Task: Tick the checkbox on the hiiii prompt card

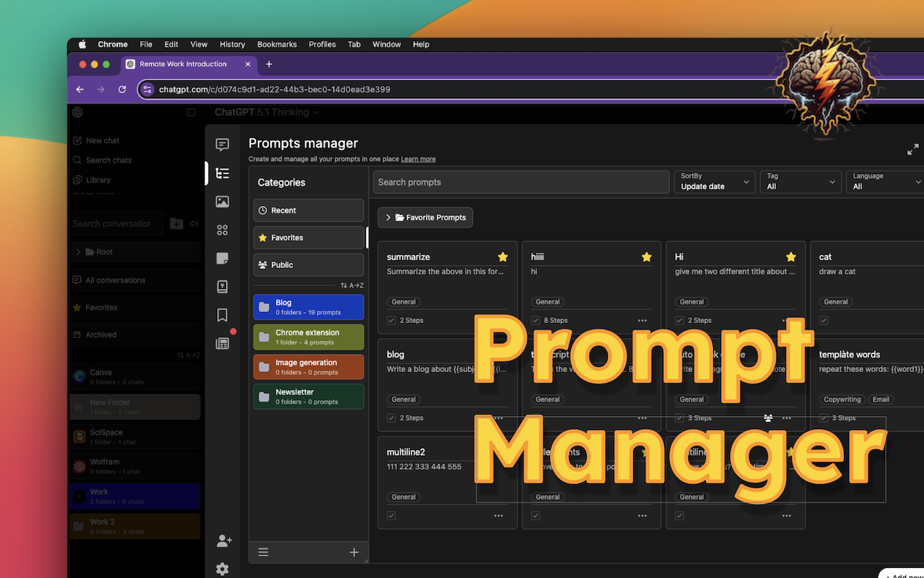Action: click(536, 320)
